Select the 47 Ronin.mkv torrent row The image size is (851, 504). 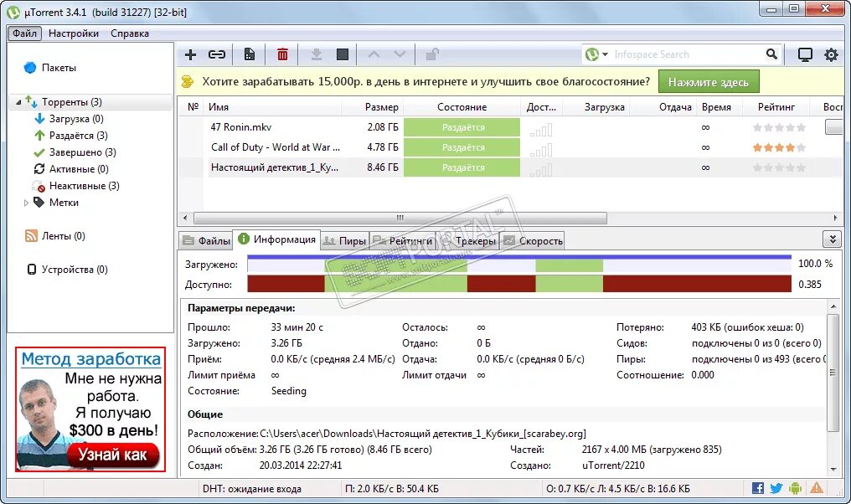point(510,127)
